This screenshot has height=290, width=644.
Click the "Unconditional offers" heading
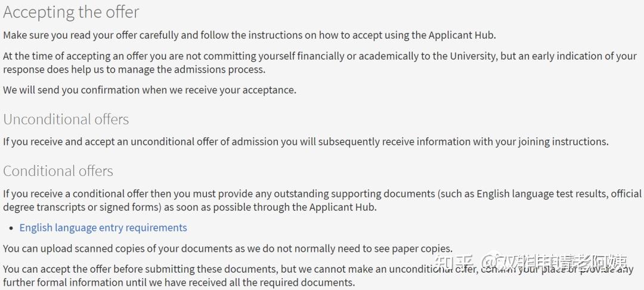coord(66,119)
